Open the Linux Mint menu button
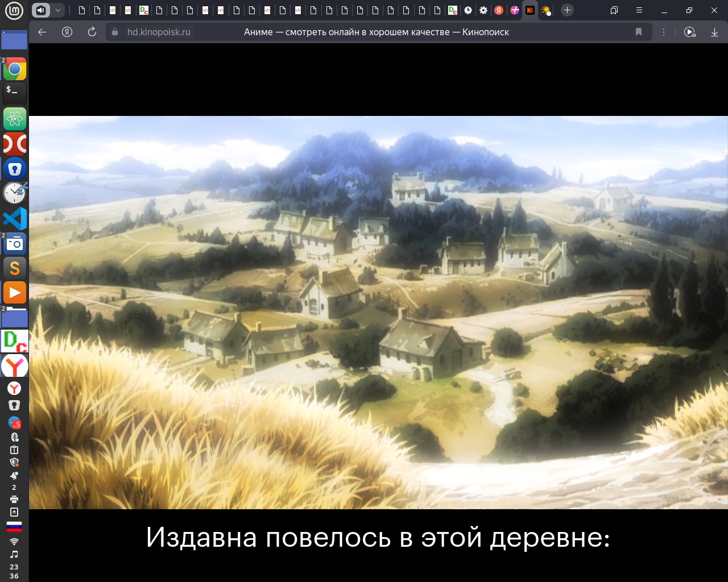 tap(14, 10)
